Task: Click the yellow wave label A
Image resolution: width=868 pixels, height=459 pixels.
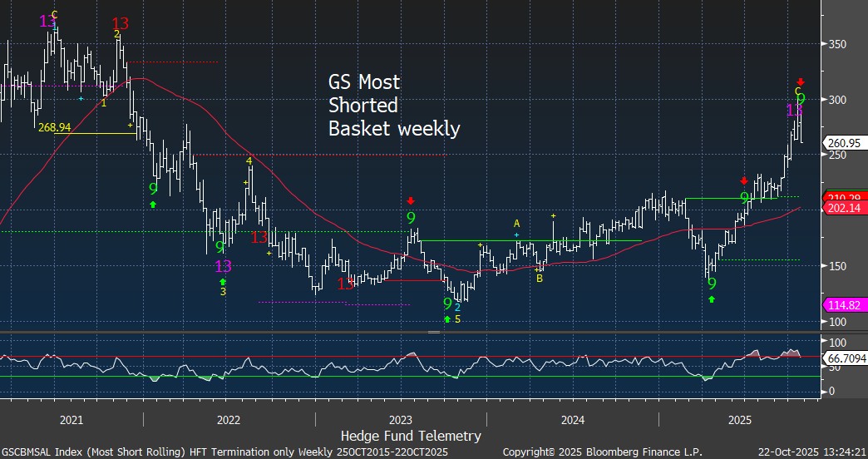Action: click(516, 223)
